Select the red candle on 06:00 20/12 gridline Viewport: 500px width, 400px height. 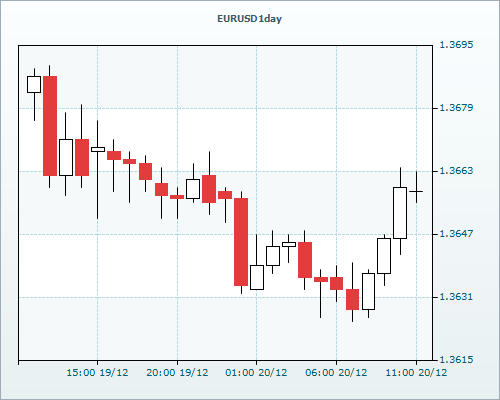coord(336,283)
